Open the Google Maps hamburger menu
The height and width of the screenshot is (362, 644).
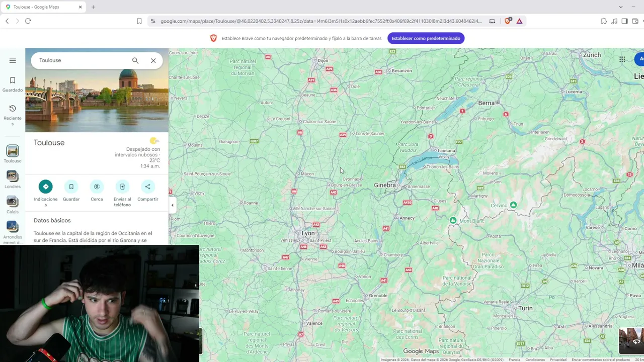(13, 60)
